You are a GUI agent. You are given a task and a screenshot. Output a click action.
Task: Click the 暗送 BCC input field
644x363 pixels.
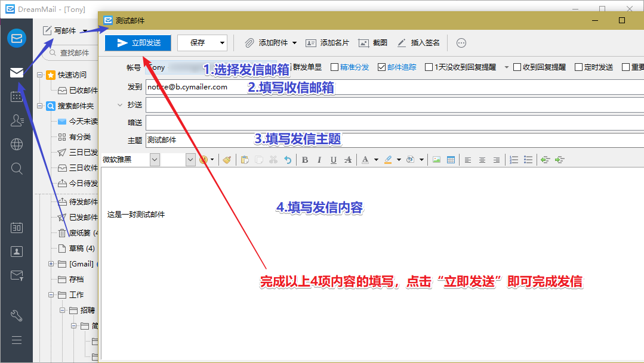(395, 123)
